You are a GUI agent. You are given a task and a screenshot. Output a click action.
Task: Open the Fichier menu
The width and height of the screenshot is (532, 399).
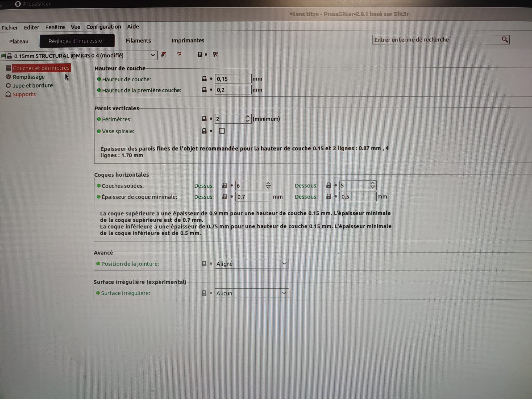click(10, 28)
